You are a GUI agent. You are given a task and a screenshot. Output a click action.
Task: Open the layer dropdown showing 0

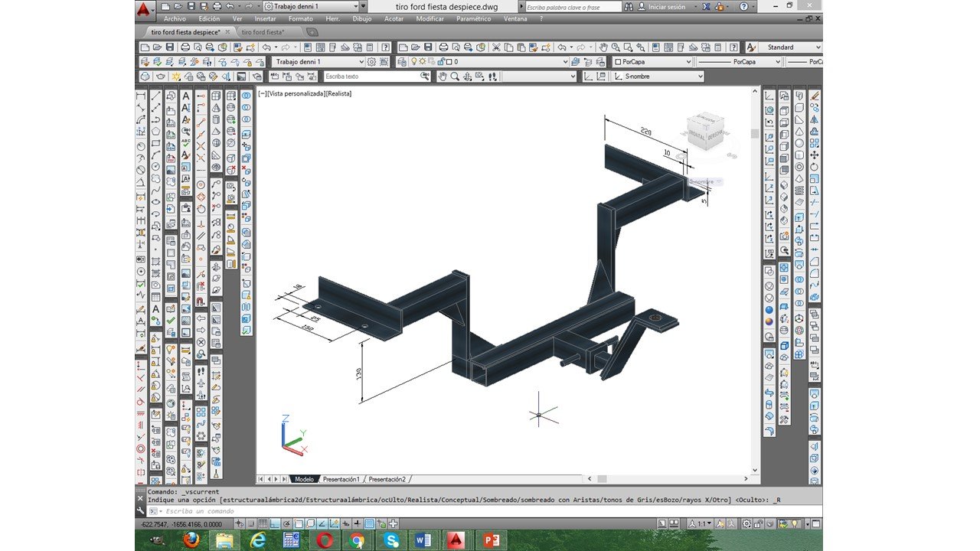point(490,62)
